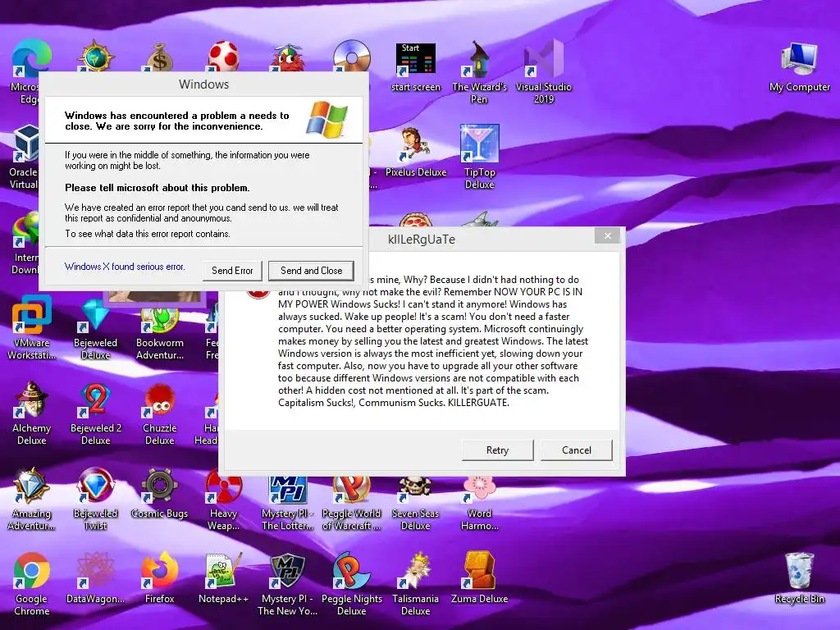This screenshot has height=630, width=840.
Task: Click Send Error in Windows dialog
Action: (x=232, y=271)
